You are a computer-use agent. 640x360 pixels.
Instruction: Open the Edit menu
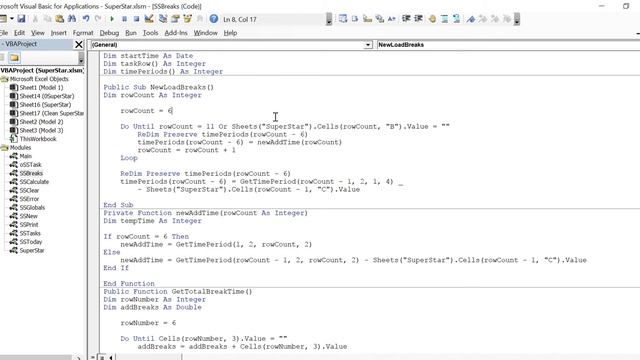19,33
